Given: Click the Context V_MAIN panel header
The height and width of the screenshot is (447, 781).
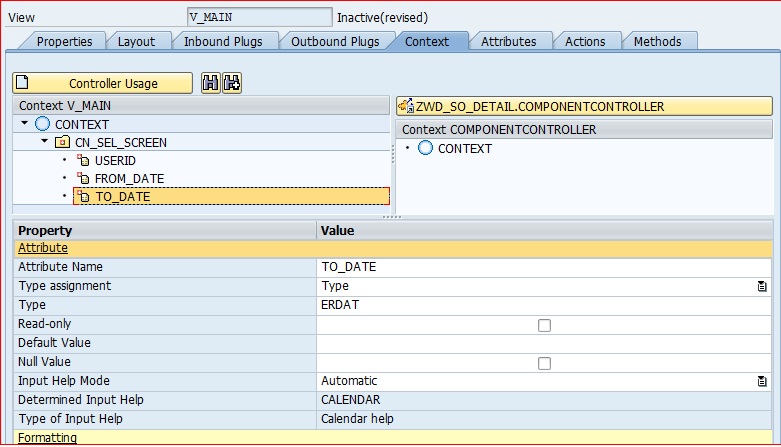Looking at the screenshot, I should coord(201,106).
